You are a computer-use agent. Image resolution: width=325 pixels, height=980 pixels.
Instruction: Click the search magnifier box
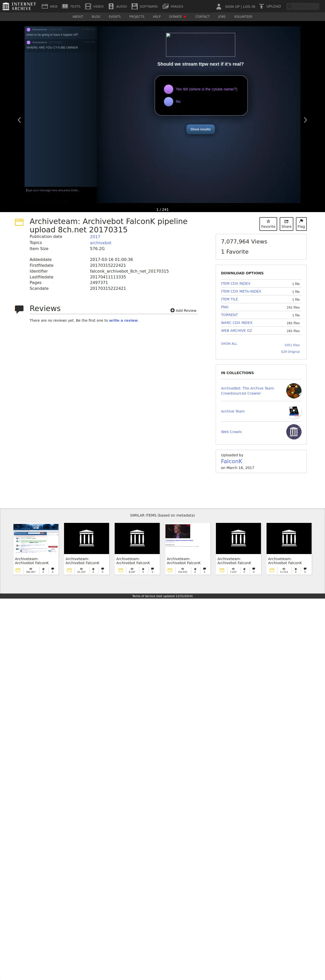(303, 7)
